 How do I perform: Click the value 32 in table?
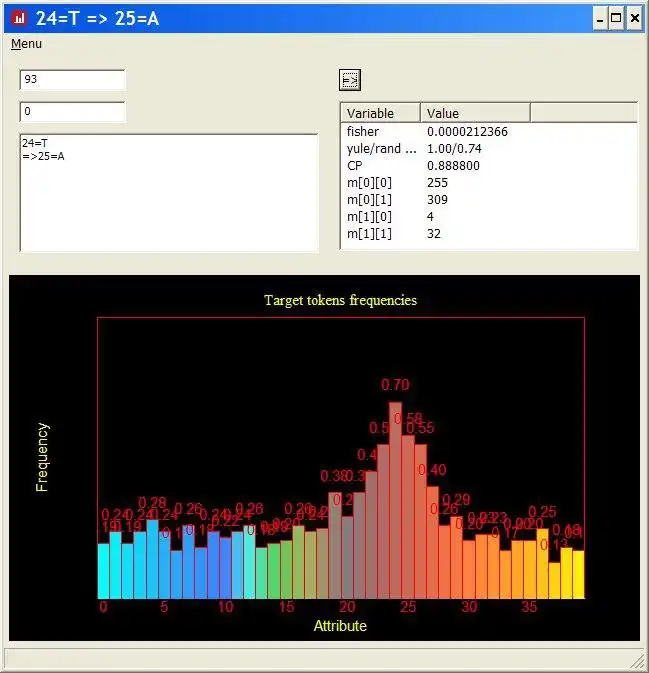coord(434,234)
